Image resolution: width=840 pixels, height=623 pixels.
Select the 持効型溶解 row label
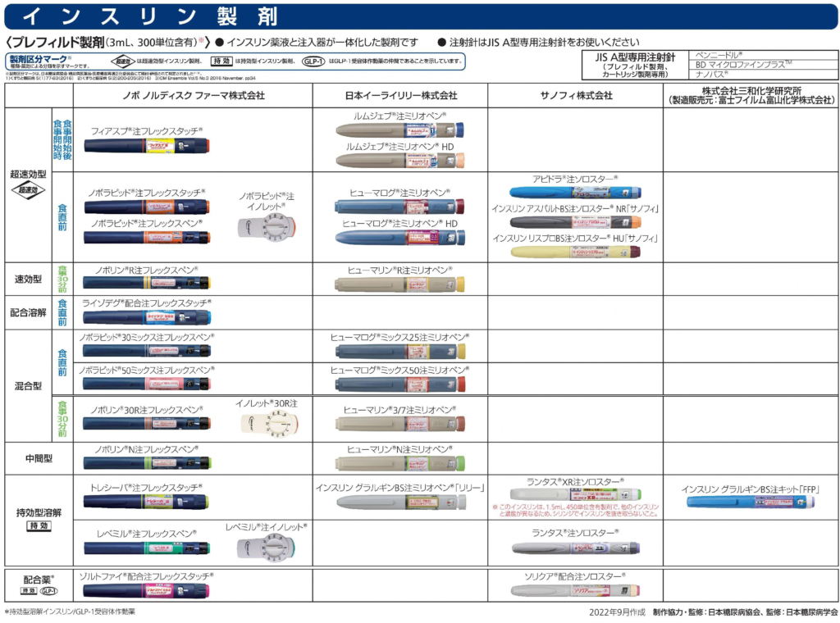coord(39,512)
